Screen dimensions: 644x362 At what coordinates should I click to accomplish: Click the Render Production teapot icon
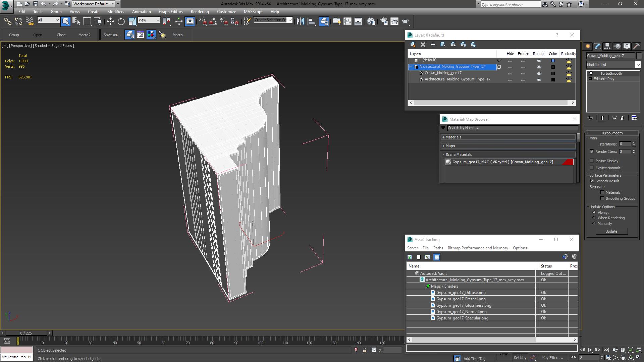406,21
